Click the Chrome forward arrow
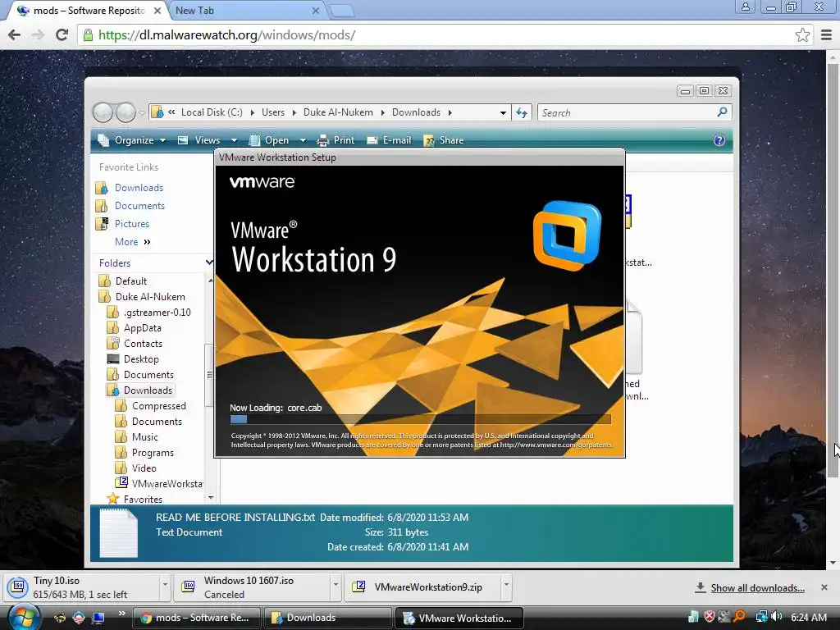Viewport: 840px width, 630px height. 38,34
